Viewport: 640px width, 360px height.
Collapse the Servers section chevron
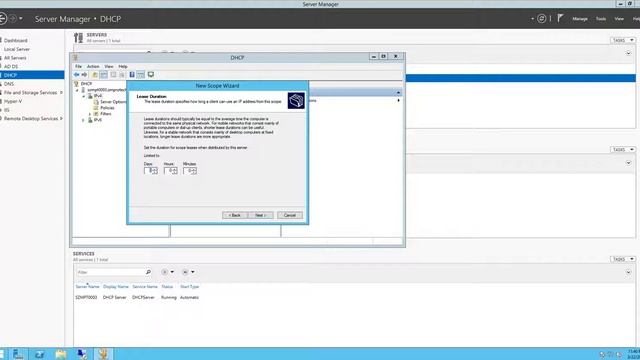[x=629, y=53]
